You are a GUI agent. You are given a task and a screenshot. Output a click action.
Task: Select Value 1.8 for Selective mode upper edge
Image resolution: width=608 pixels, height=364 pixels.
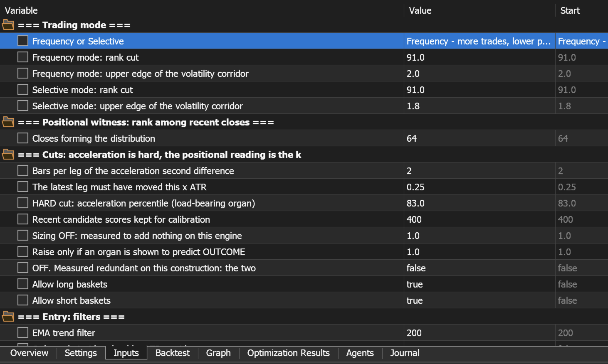click(x=479, y=106)
